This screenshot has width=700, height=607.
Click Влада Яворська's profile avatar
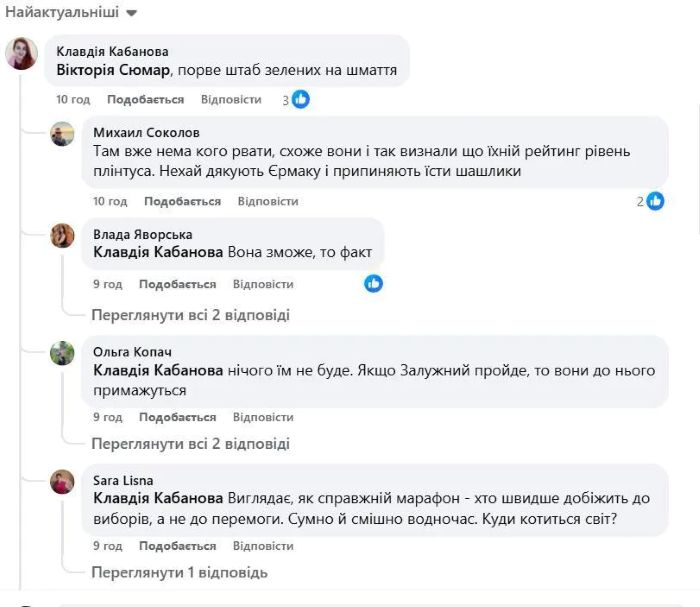(x=62, y=235)
